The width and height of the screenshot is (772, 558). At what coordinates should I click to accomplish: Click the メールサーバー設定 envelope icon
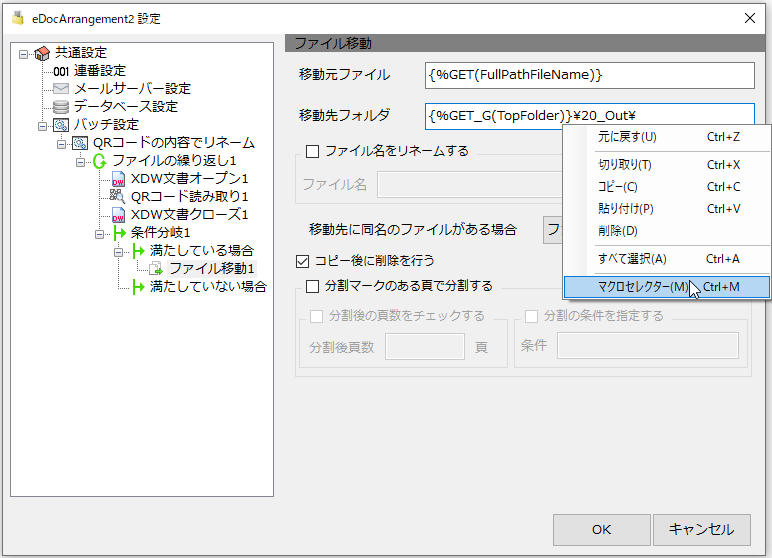(61, 89)
